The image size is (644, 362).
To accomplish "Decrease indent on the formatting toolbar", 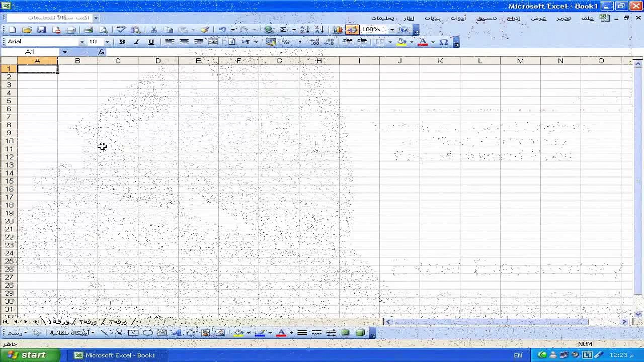I will (347, 42).
